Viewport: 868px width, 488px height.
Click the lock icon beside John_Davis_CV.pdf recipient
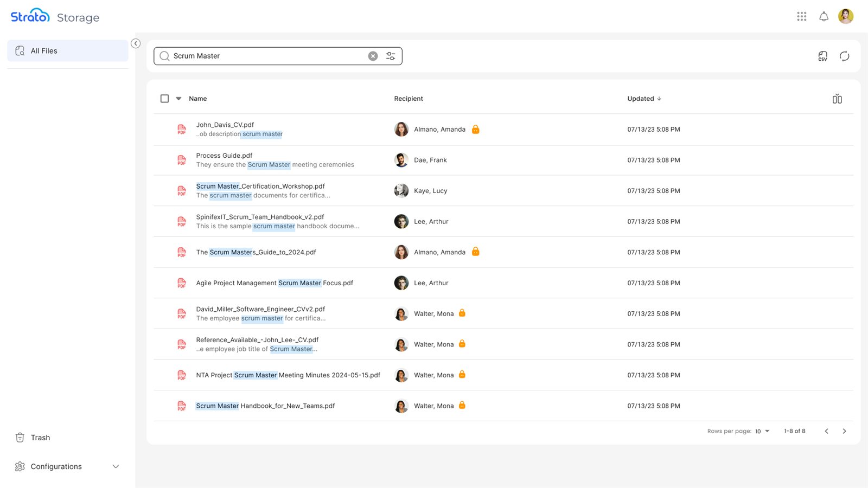coord(475,129)
